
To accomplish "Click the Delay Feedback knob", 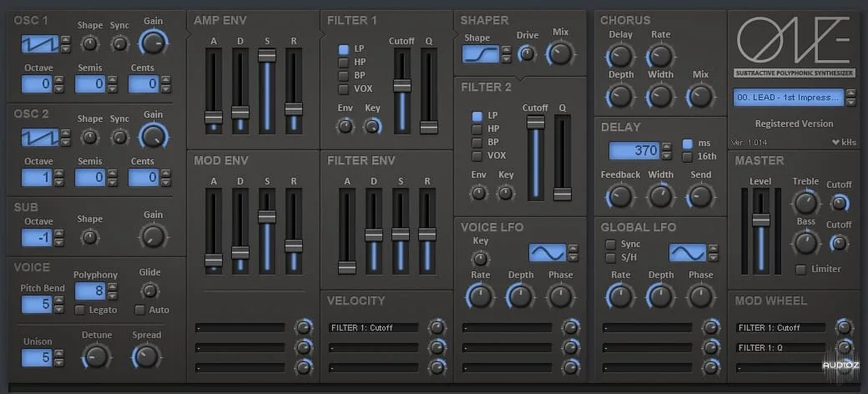I will pyautogui.click(x=620, y=196).
